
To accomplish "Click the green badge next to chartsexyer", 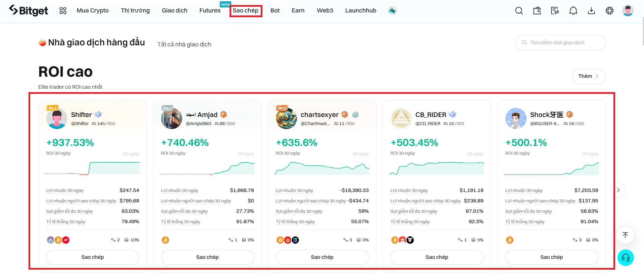I will [x=355, y=115].
